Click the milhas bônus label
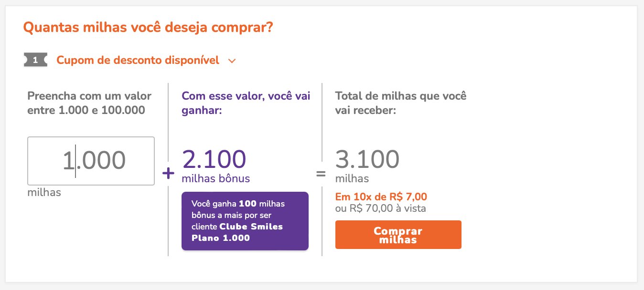 [x=216, y=179]
